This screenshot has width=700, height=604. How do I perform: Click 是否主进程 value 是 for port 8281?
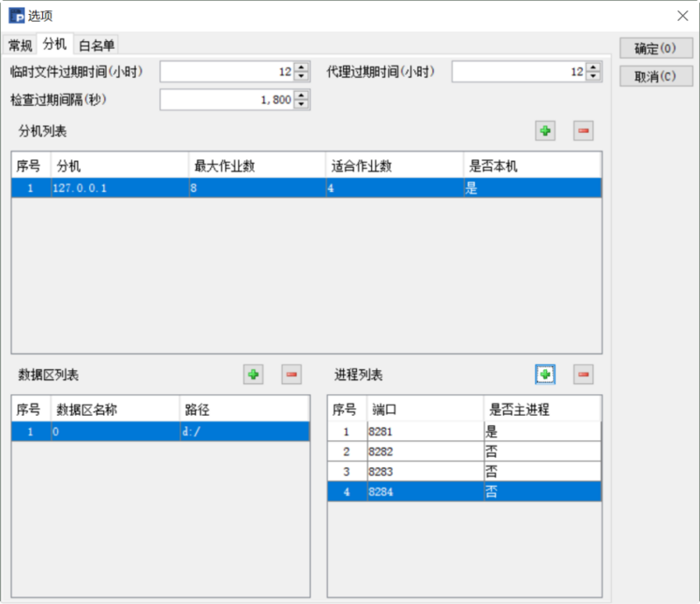[542, 432]
